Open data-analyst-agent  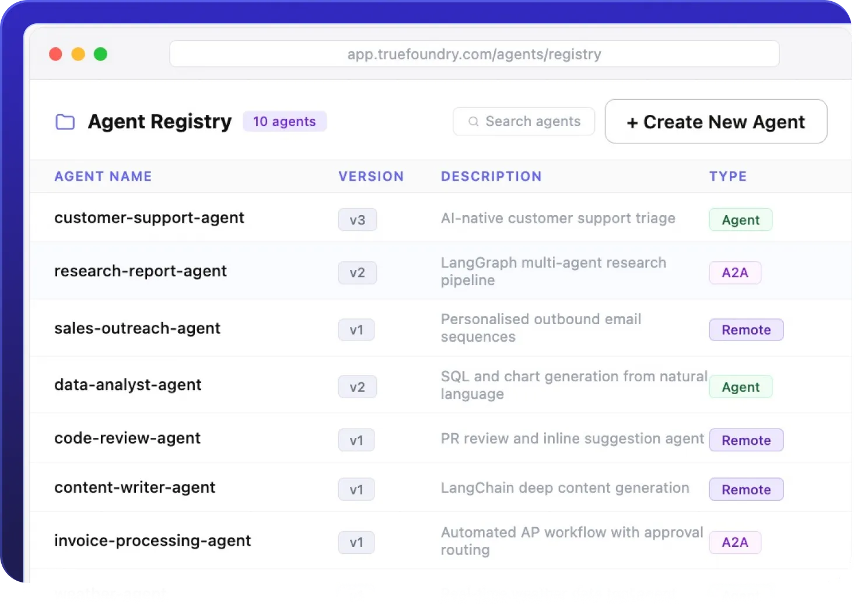(x=128, y=385)
